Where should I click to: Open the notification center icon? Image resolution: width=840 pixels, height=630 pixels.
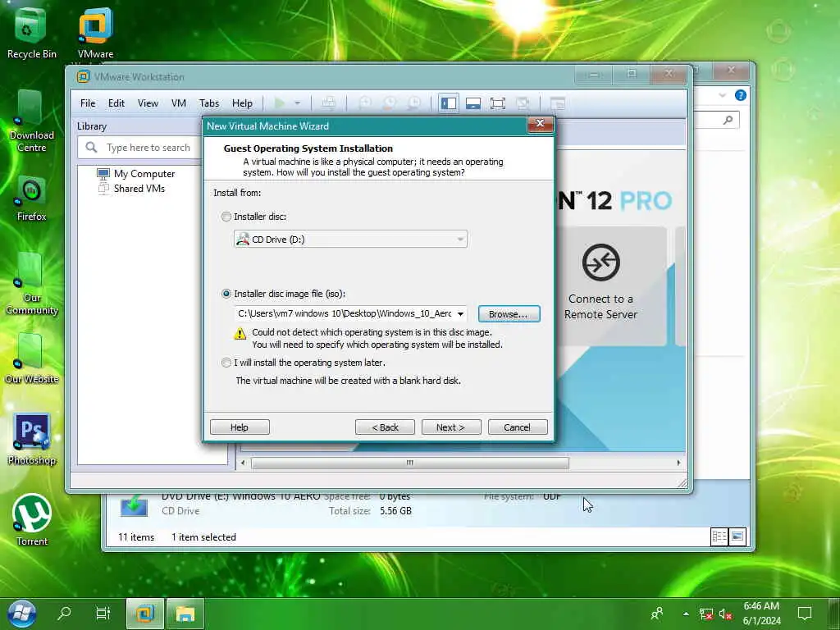805,614
